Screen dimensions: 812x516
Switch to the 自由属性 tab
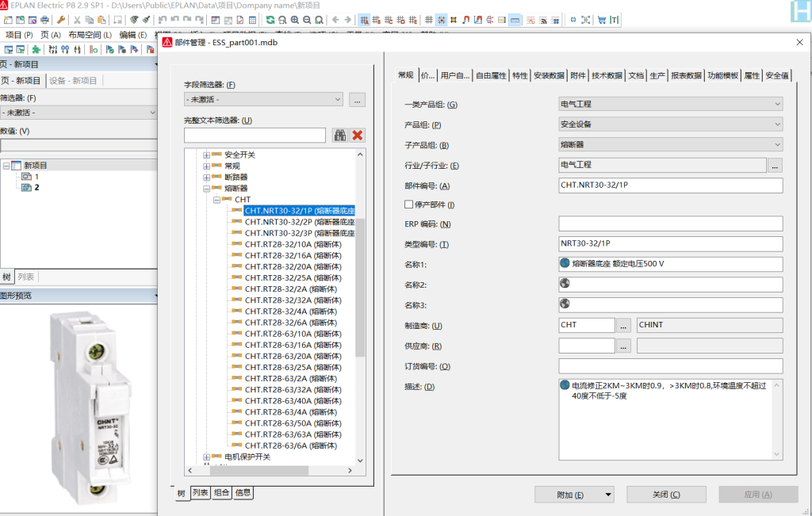tap(491, 75)
